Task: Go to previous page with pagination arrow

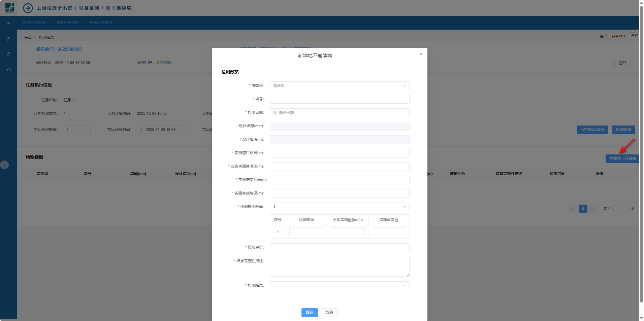Action: (572, 209)
